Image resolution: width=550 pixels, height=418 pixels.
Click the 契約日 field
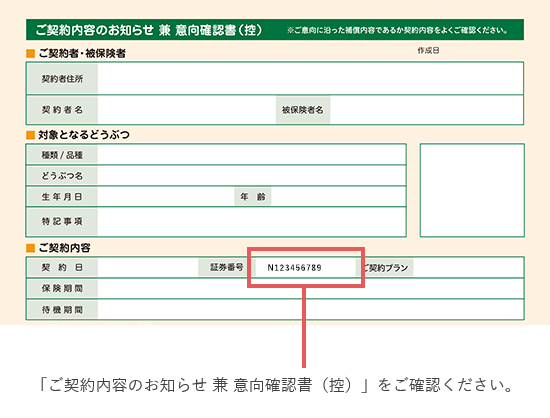click(x=148, y=268)
